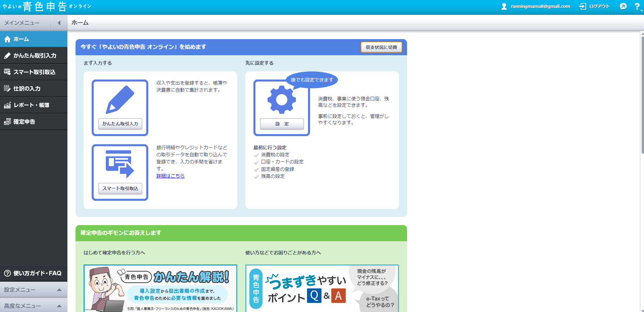Select 口座・カードの設定 checklist item
This screenshot has width=644, height=312.
(x=282, y=162)
